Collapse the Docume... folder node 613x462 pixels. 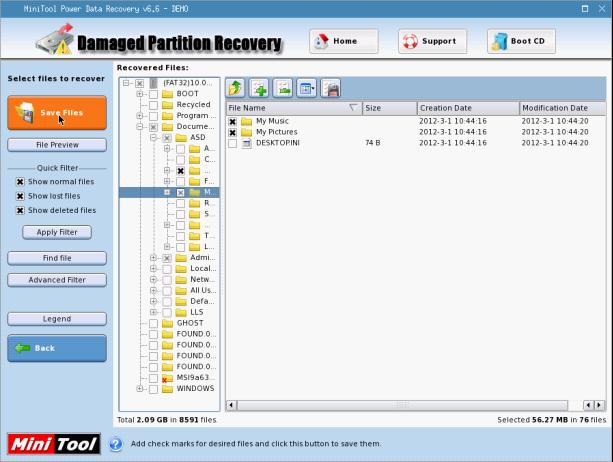pos(140,127)
